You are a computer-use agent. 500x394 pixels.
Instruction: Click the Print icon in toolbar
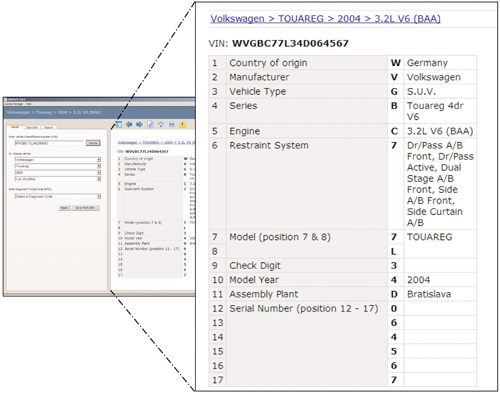[x=172, y=125]
